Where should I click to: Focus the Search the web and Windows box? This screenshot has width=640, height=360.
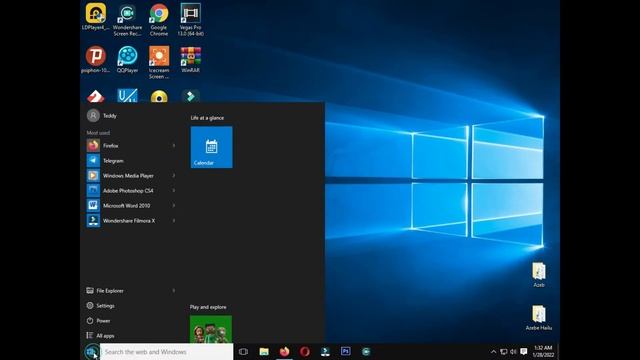pos(167,352)
